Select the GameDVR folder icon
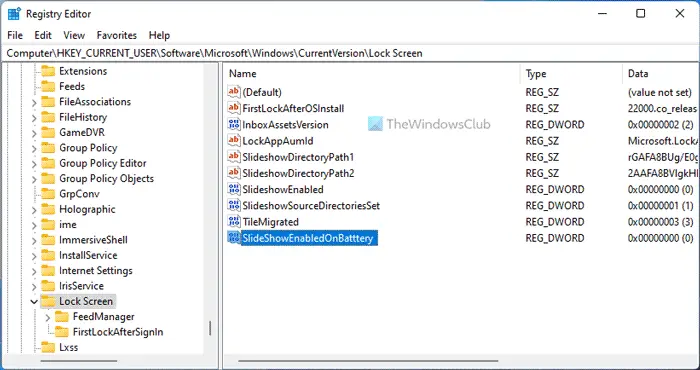 tap(48, 133)
